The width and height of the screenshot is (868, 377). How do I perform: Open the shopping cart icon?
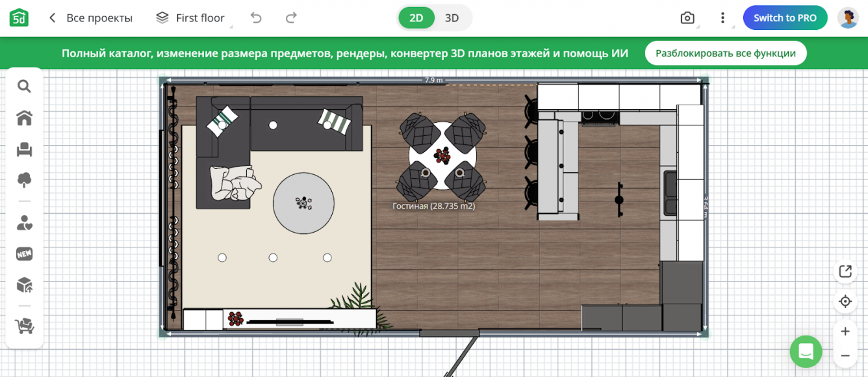click(x=24, y=326)
